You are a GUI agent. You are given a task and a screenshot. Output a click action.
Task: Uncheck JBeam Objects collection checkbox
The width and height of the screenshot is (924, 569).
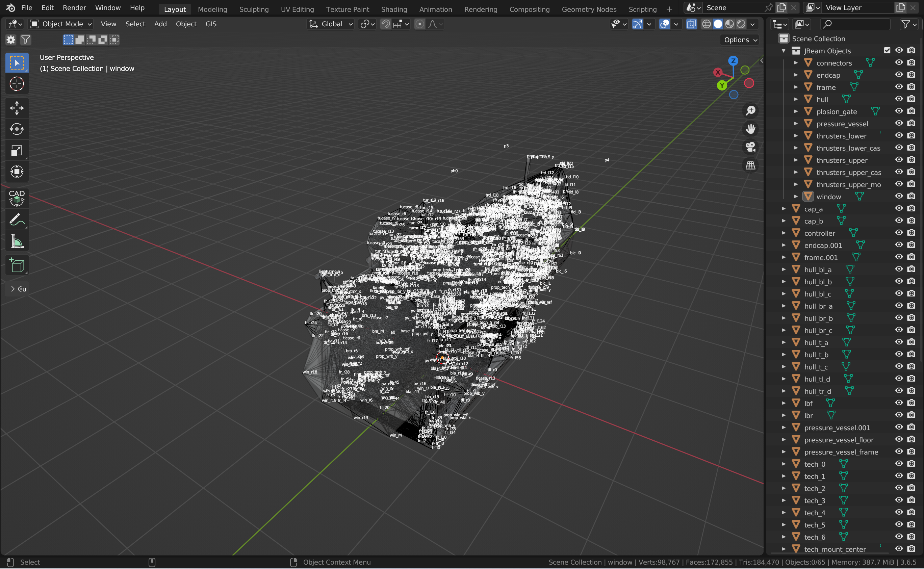coord(887,50)
